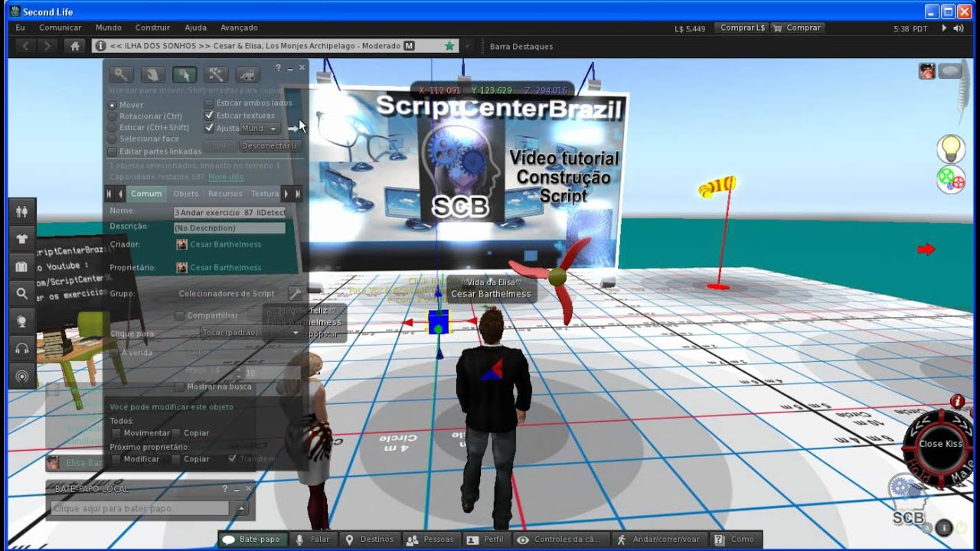Switch to the Recursos tab
The height and width of the screenshot is (551, 980).
tap(225, 194)
